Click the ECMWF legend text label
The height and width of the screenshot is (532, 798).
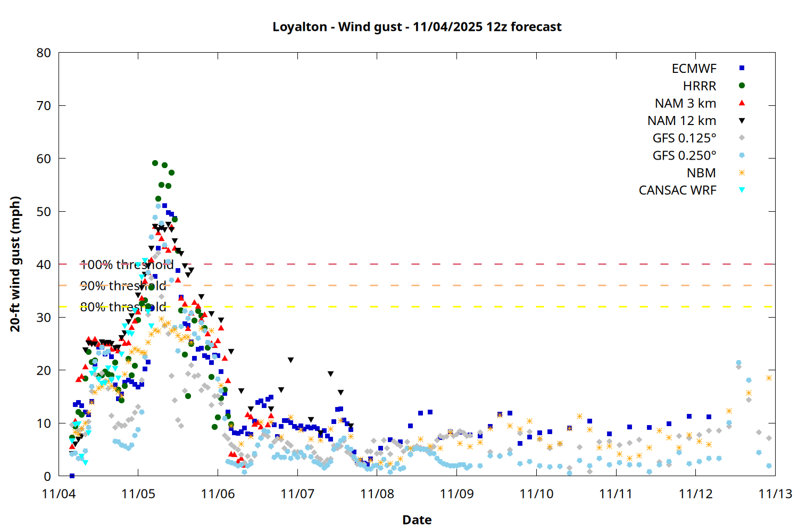[694, 69]
